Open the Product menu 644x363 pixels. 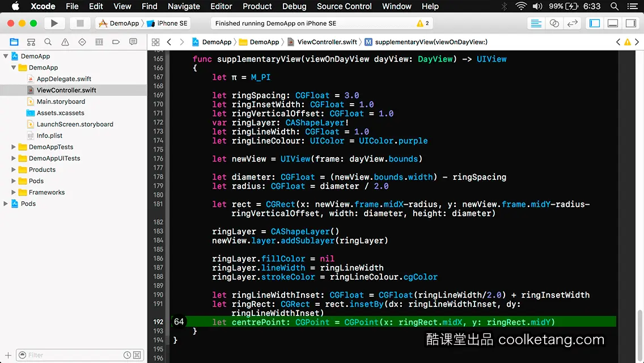click(x=257, y=6)
